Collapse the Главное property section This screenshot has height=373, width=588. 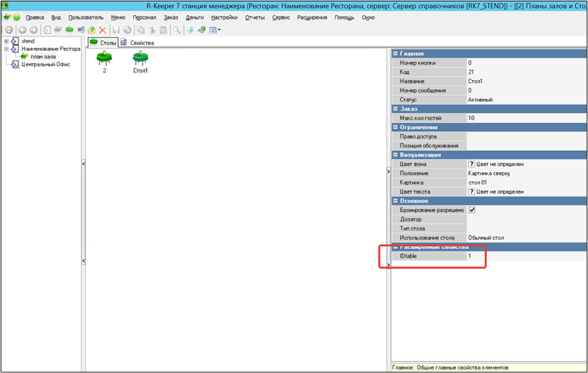click(396, 54)
